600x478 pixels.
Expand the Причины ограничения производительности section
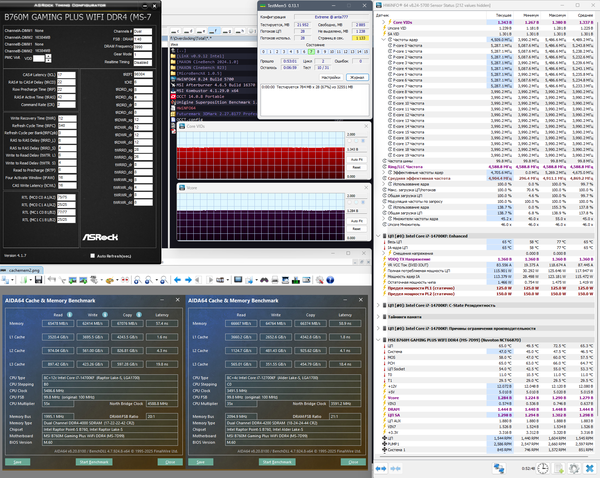point(378,328)
